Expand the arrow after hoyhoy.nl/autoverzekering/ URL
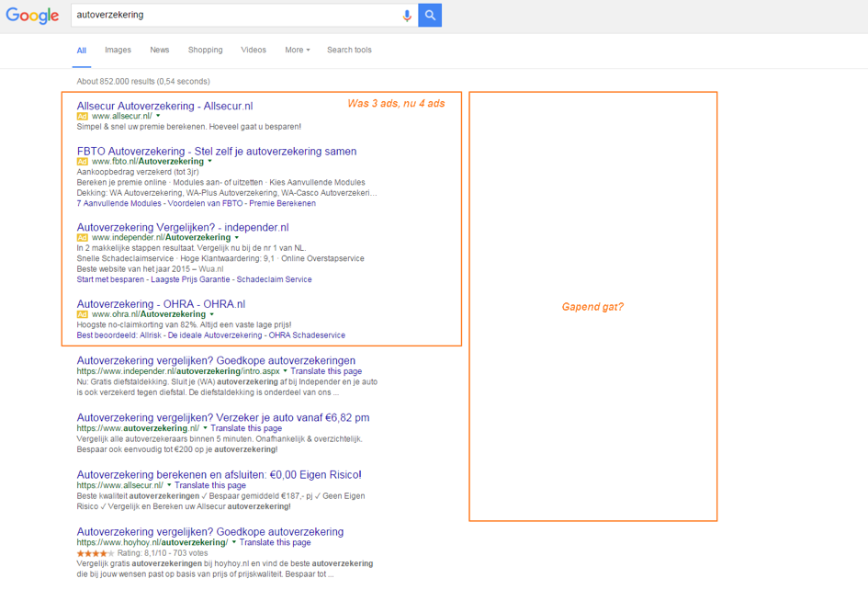 (234, 542)
